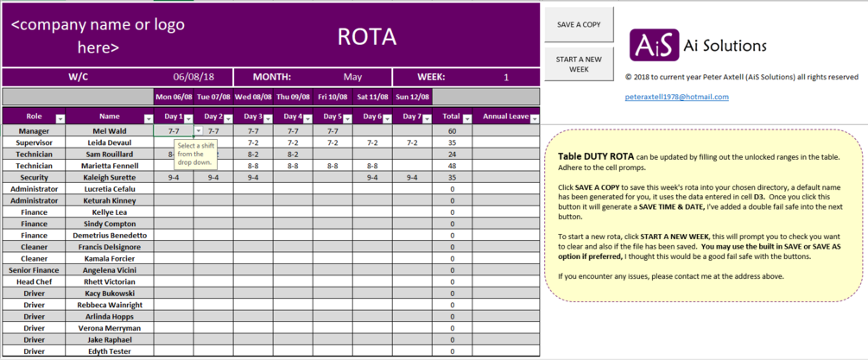Select the Supervisor role cell

pyautogui.click(x=34, y=142)
